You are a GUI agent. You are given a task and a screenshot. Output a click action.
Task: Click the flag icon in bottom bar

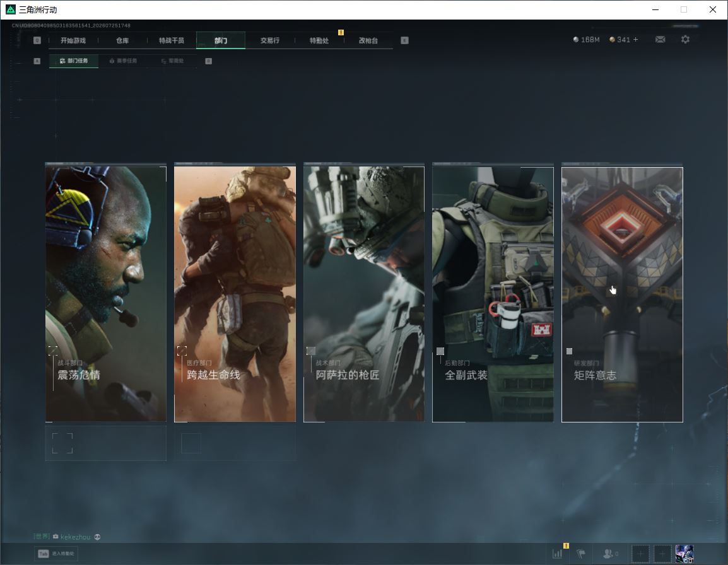[581, 554]
